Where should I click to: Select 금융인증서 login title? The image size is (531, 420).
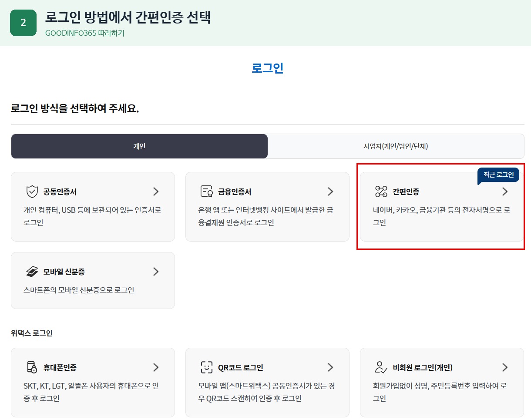[x=235, y=192]
